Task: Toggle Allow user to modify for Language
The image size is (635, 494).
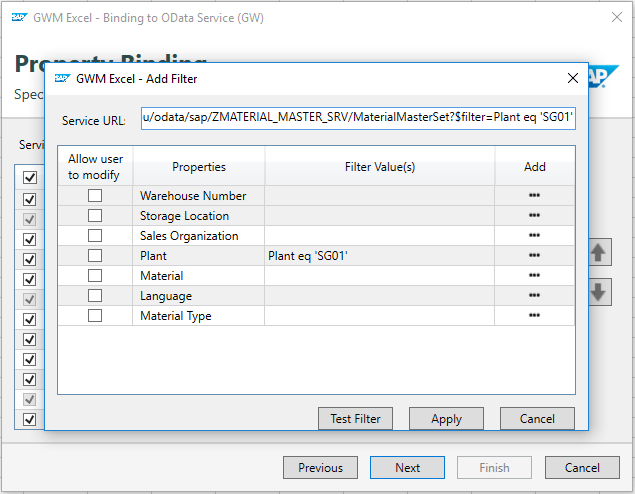Action: tap(95, 296)
